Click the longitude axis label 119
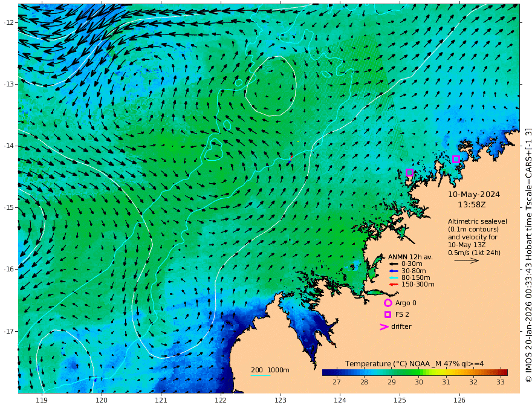This screenshot has width=532, height=411. click(x=42, y=401)
